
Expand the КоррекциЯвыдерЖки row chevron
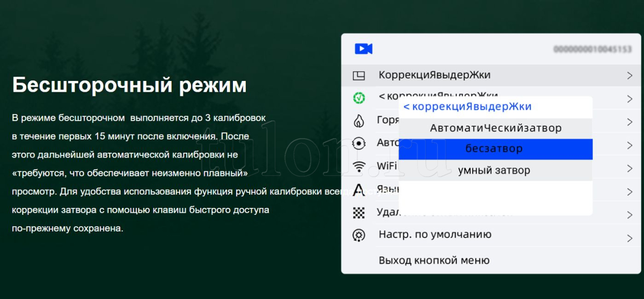(630, 76)
